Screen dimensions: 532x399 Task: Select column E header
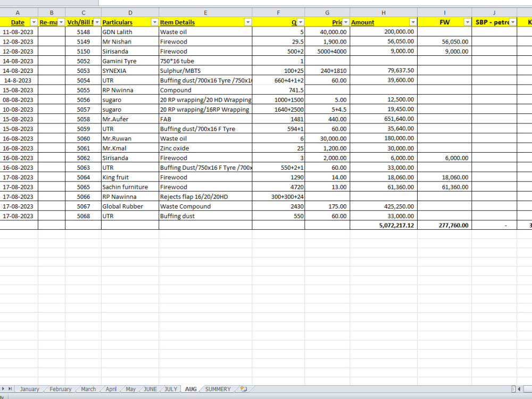(205, 13)
